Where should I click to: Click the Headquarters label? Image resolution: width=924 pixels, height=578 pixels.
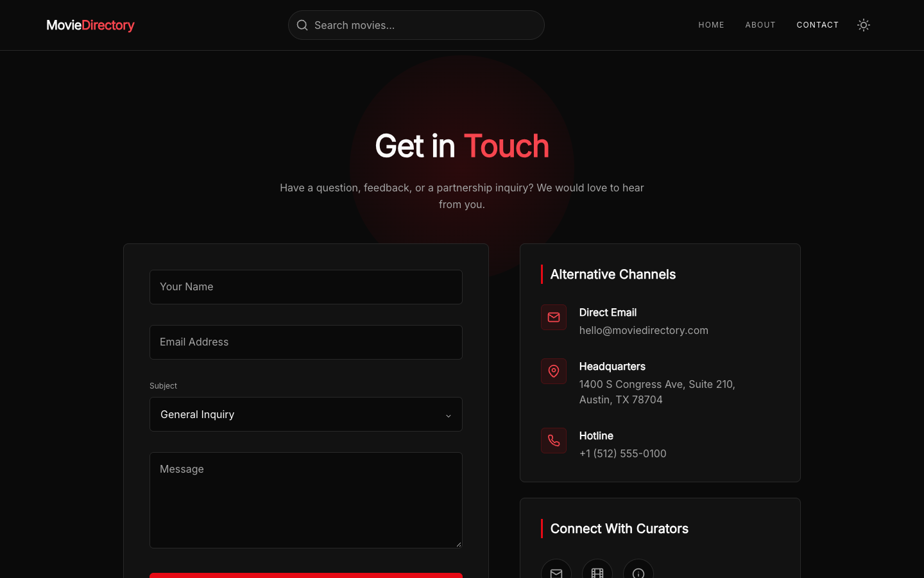pyautogui.click(x=612, y=366)
